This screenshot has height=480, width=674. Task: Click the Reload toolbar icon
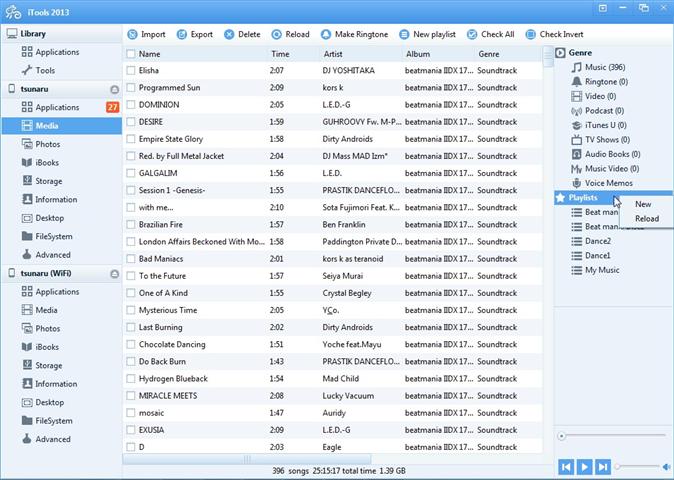pos(277,34)
